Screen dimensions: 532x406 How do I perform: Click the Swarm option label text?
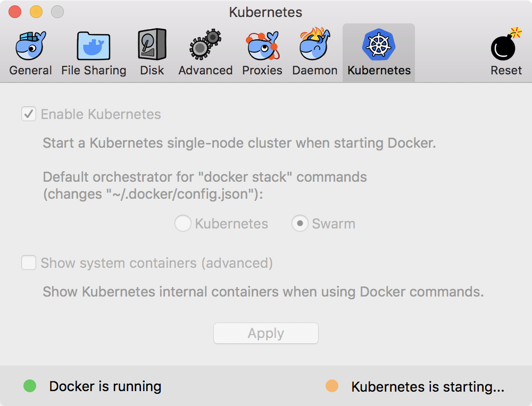click(334, 223)
